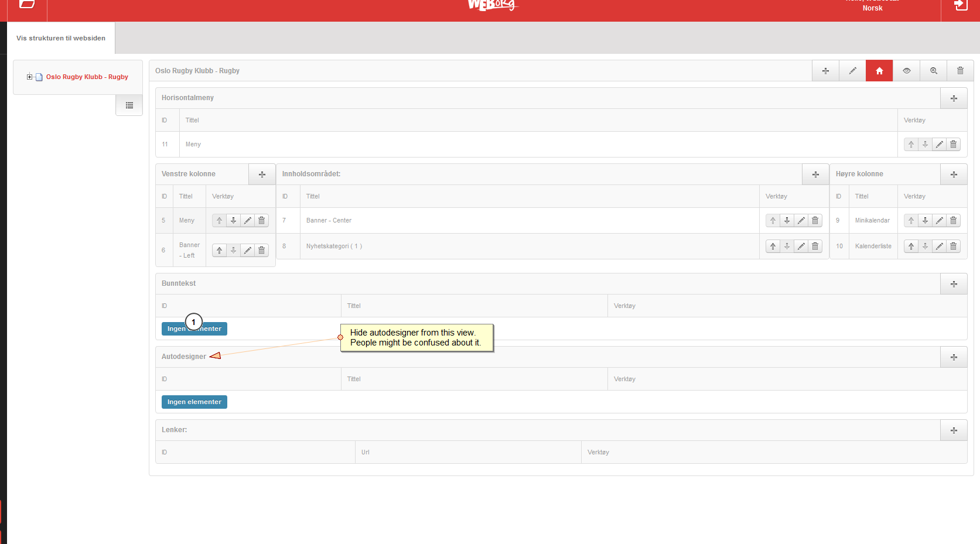Click the Nyhetskategori ( 1 ) title text

334,246
